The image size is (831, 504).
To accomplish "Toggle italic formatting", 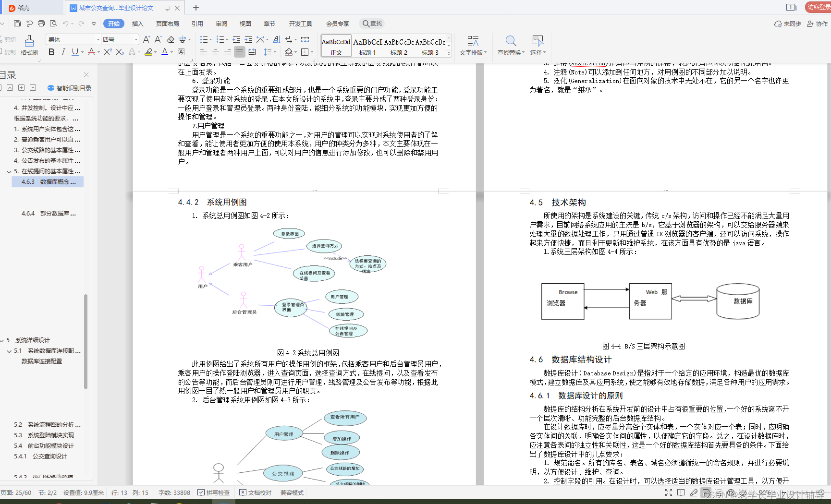I will pos(63,52).
